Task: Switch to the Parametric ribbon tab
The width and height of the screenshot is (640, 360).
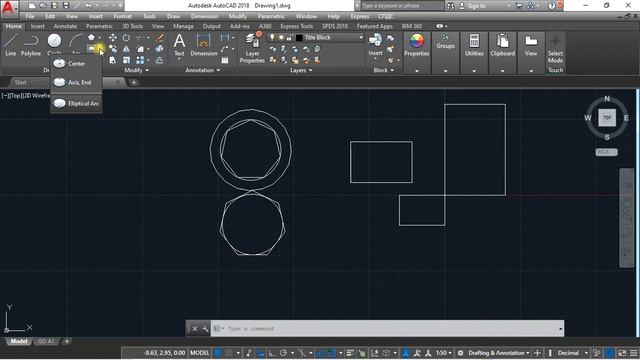Action: click(x=99, y=26)
